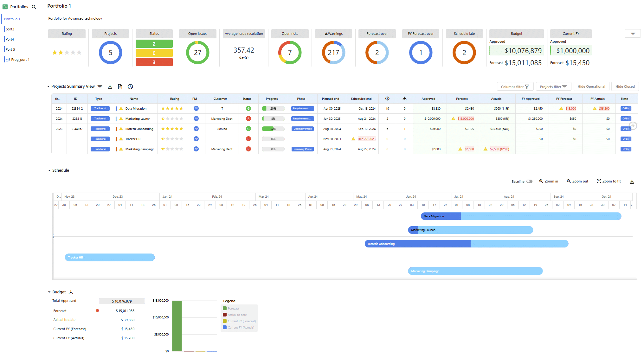The width and height of the screenshot is (644, 358).
Task: Click the round arrow button at table right edge
Action: [x=633, y=126]
